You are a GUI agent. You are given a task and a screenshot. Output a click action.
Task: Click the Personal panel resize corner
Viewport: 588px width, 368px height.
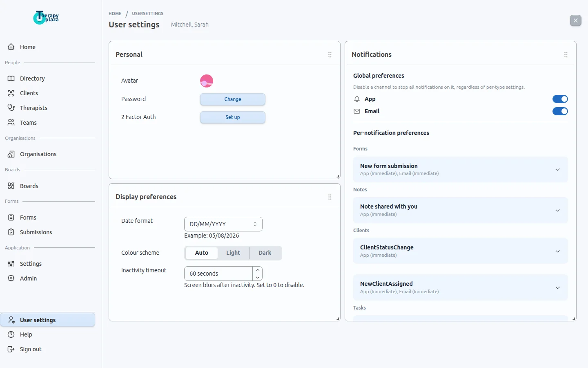point(338,177)
